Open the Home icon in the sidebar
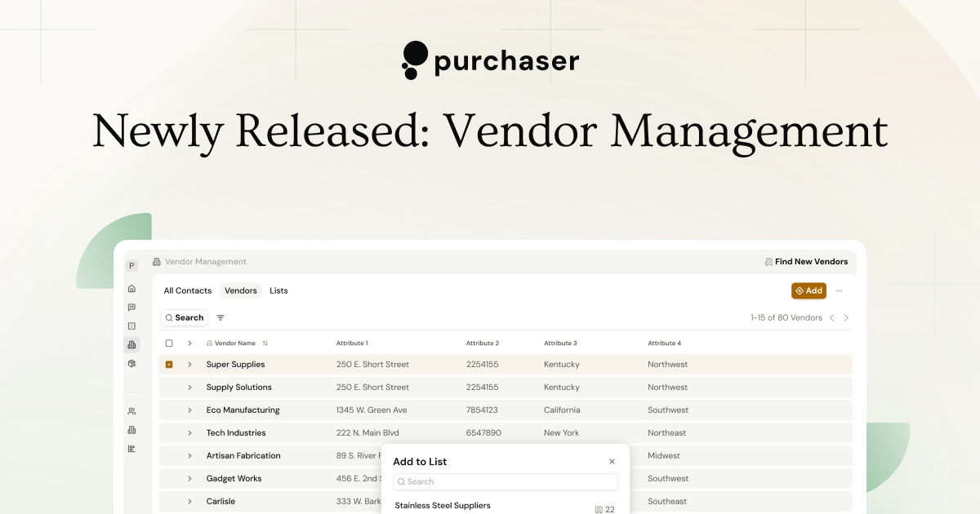Viewport: 980px width, 514px height. coord(131,288)
